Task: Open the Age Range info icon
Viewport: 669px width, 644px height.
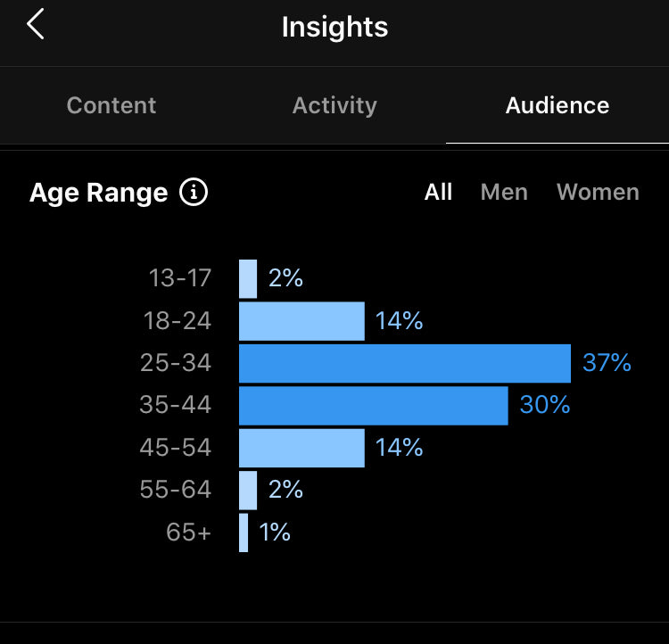Action: coord(194,192)
